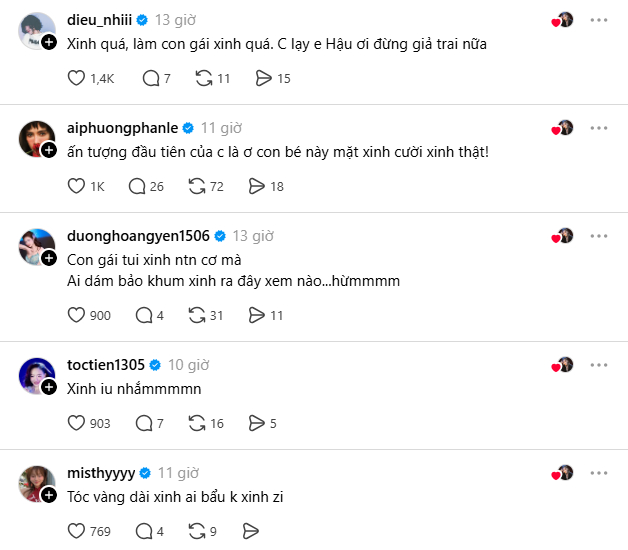The width and height of the screenshot is (628, 550).
Task: Repost aiphuongphanle's comment
Action: coord(197,186)
